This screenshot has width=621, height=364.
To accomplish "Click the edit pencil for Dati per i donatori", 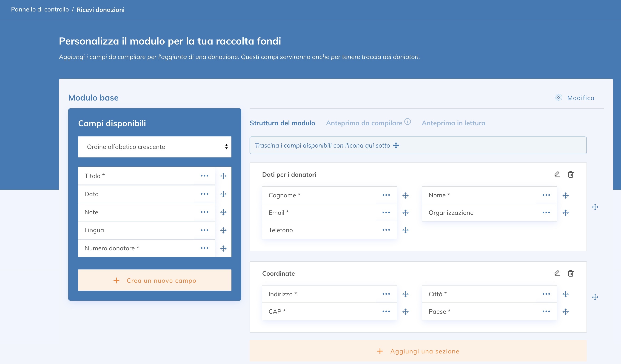I will 557,174.
